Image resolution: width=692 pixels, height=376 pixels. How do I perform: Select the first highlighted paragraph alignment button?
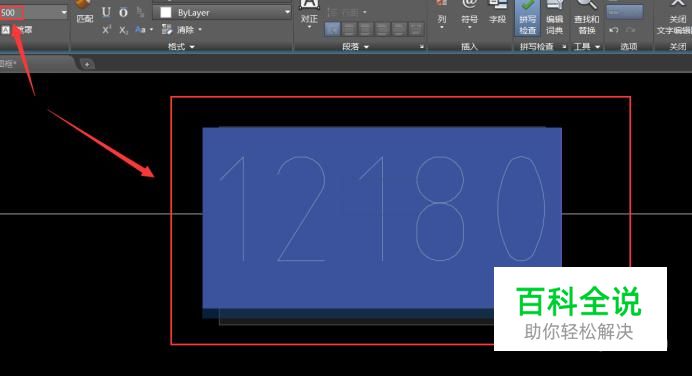[x=332, y=29]
